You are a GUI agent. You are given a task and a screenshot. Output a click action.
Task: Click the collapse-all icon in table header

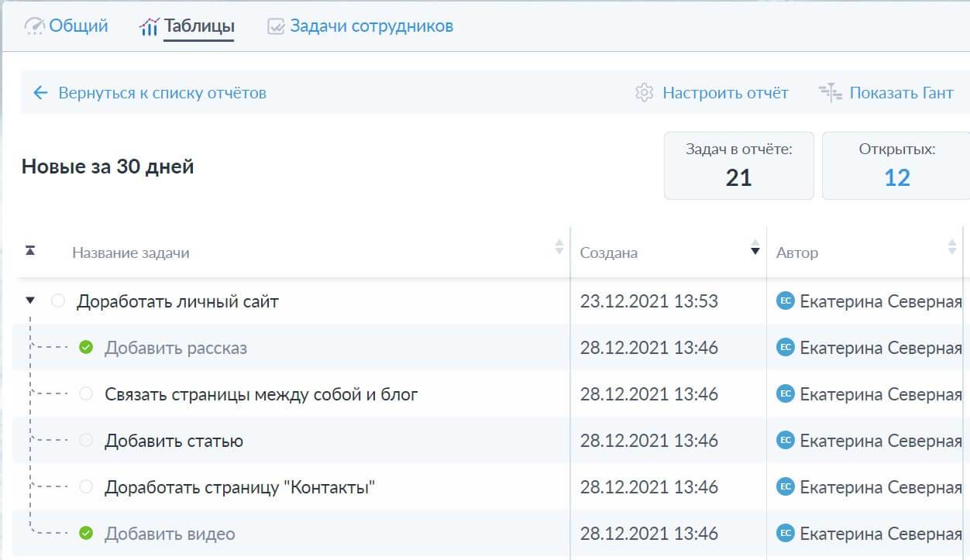pos(30,251)
